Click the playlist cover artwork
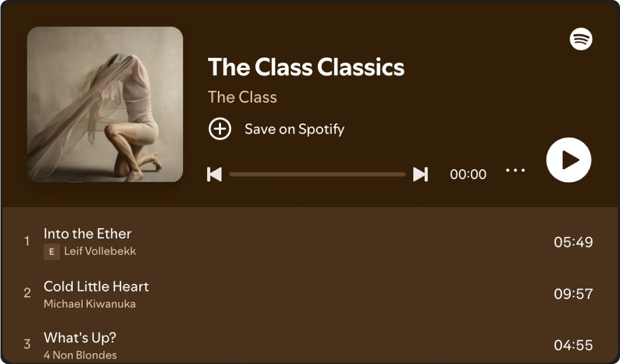This screenshot has width=620, height=364. tap(105, 104)
